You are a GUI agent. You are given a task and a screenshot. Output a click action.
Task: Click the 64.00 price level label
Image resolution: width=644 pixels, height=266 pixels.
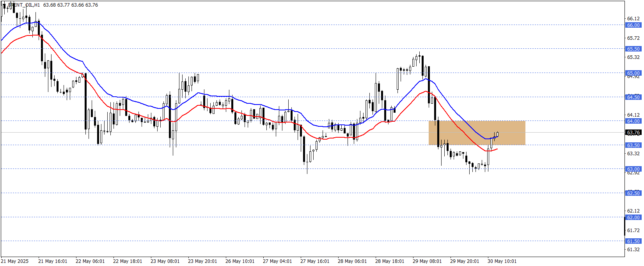[x=633, y=121]
